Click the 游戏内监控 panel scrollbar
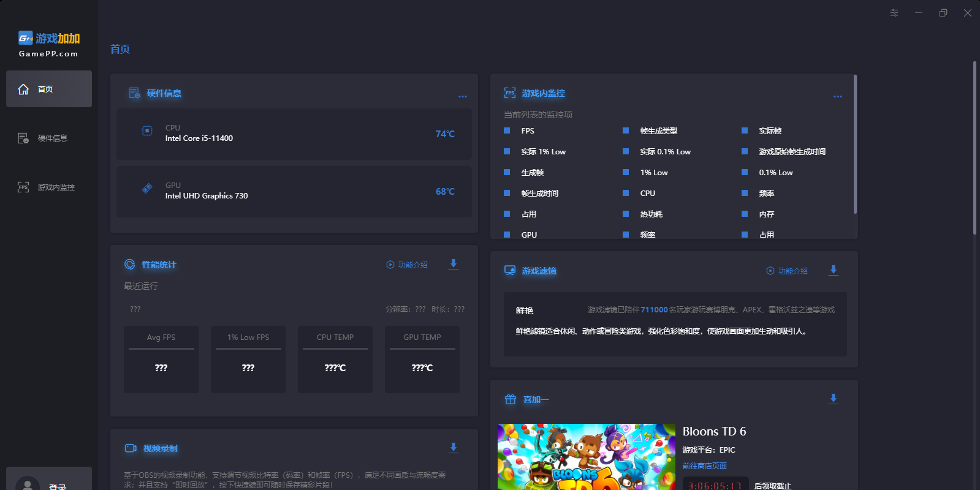 point(855,145)
